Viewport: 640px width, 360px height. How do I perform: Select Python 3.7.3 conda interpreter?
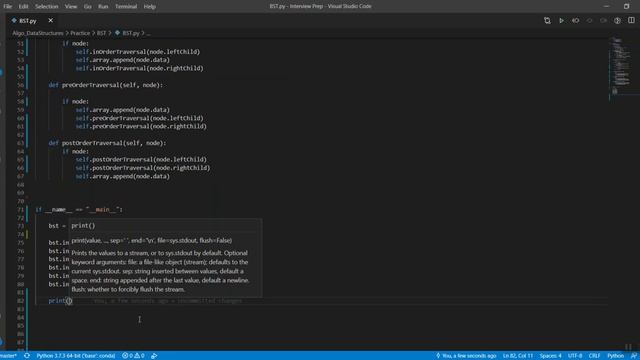coord(76,356)
